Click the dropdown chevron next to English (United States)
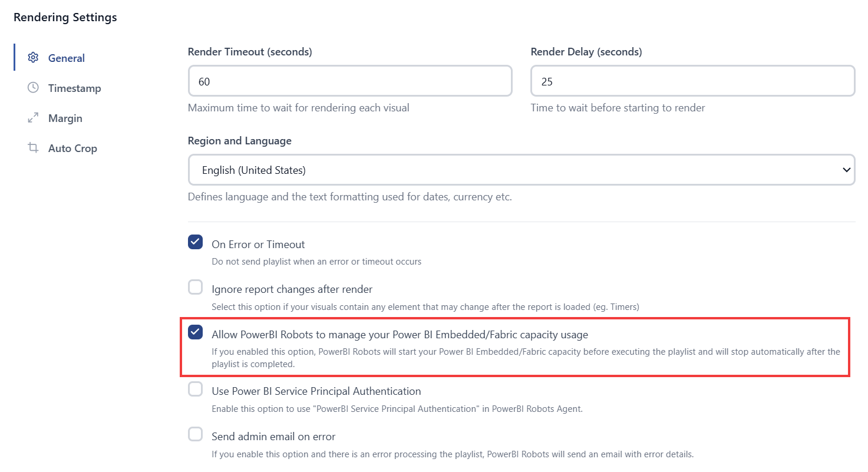Image resolution: width=868 pixels, height=472 pixels. tap(847, 170)
